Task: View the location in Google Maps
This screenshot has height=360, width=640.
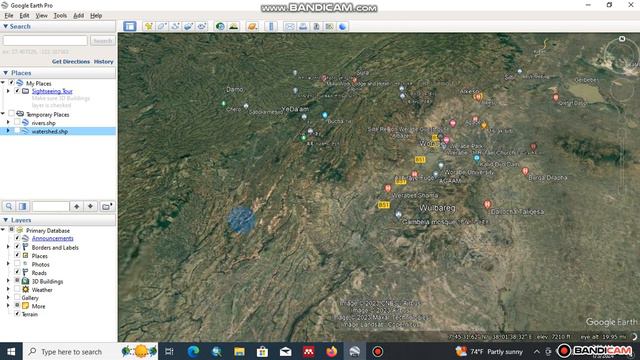Action: tap(329, 27)
